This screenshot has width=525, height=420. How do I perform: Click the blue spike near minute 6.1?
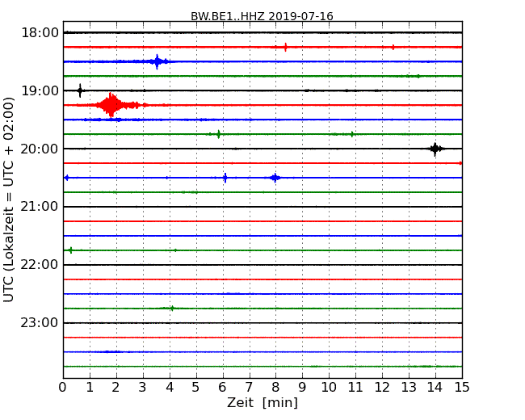point(225,178)
